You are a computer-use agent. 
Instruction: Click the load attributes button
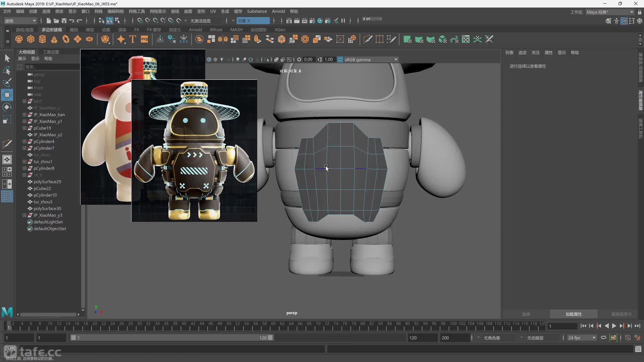pos(574,314)
